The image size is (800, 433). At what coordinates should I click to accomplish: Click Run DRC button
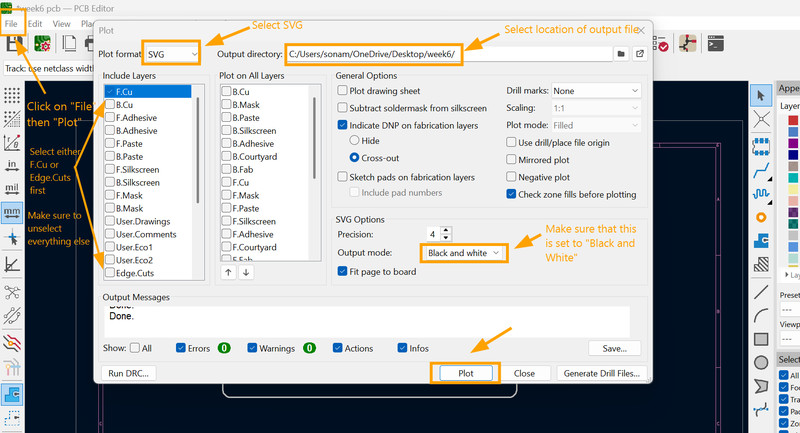point(129,373)
